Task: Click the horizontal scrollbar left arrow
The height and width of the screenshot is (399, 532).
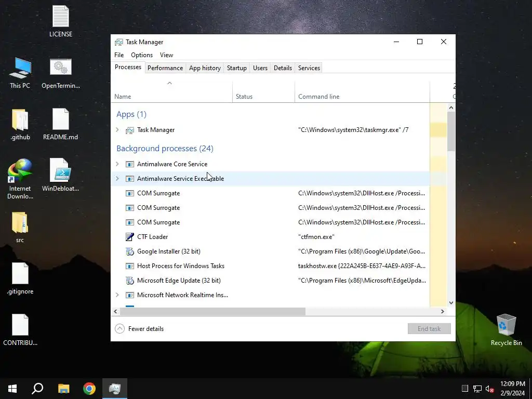Action: click(116, 312)
